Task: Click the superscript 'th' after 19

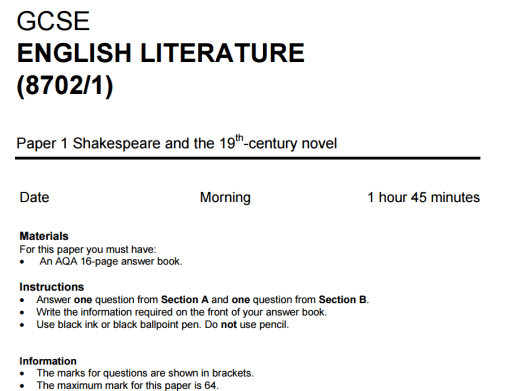Action: pyautogui.click(x=239, y=138)
